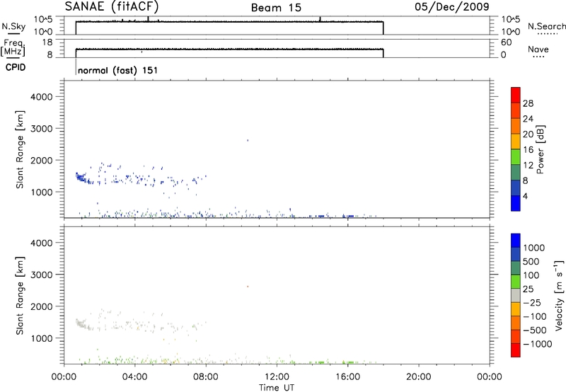The width and height of the screenshot is (566, 392).
Task: Click the 3000 tick of Power panel range axis
Action: 42,129
